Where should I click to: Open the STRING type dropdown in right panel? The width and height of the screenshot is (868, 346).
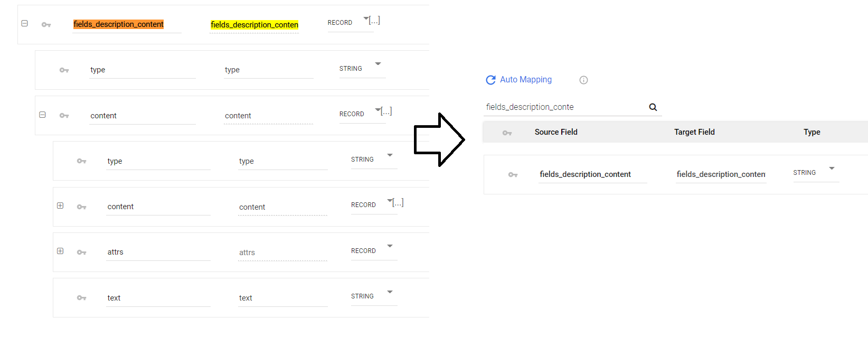tap(832, 169)
